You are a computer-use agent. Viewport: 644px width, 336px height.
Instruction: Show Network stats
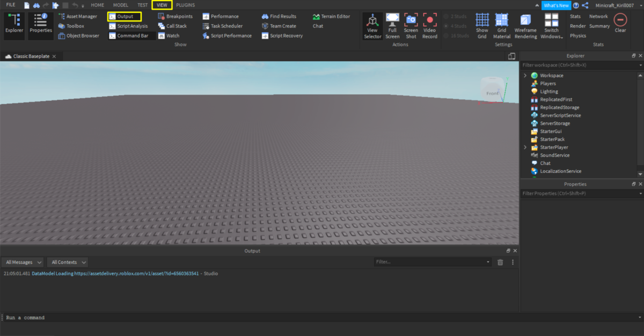pyautogui.click(x=598, y=17)
